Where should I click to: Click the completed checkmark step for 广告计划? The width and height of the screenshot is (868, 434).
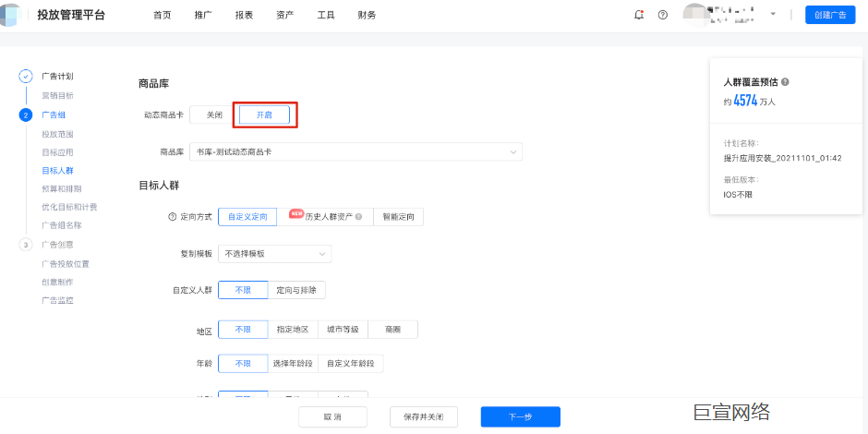click(26, 77)
